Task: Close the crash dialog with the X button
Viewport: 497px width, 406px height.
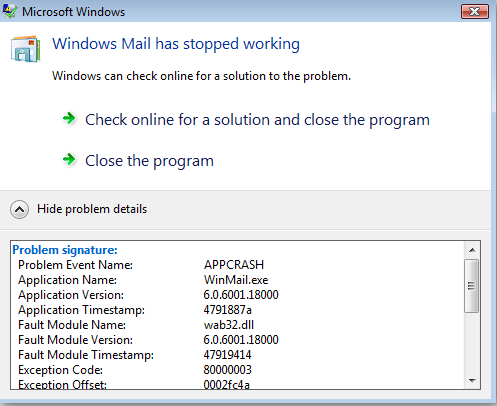Action: click(x=475, y=12)
